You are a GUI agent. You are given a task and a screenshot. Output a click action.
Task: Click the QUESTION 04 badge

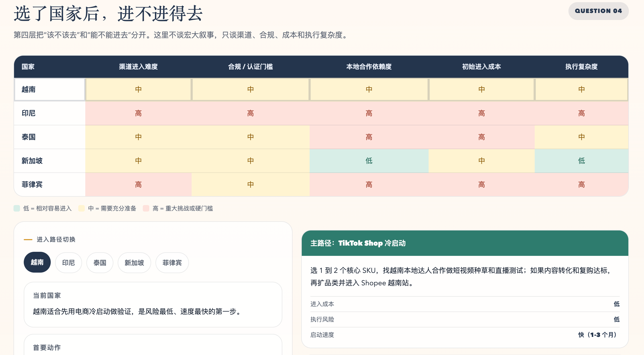(598, 11)
